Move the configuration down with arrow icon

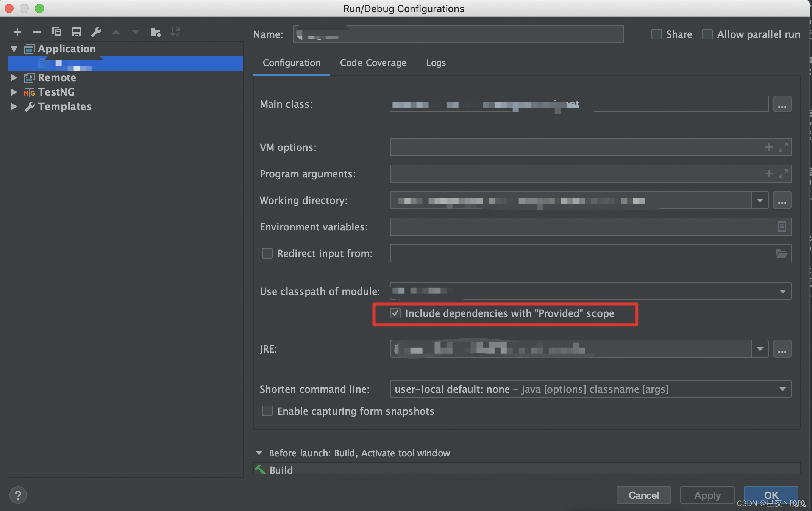pos(136,32)
